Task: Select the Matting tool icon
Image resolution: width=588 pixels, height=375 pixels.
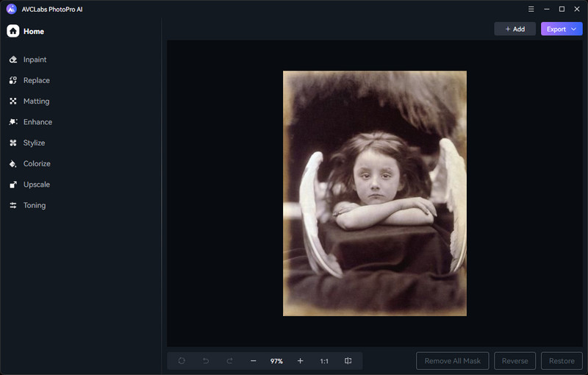Action: pos(13,101)
